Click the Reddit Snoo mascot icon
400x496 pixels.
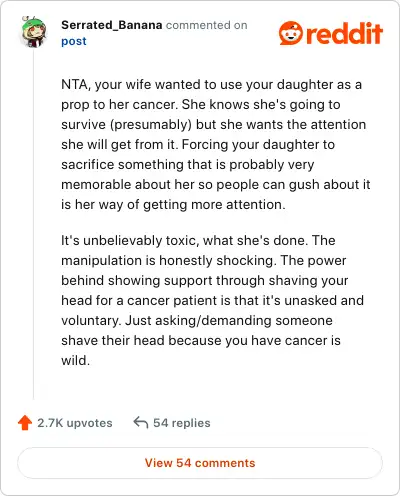coord(291,33)
